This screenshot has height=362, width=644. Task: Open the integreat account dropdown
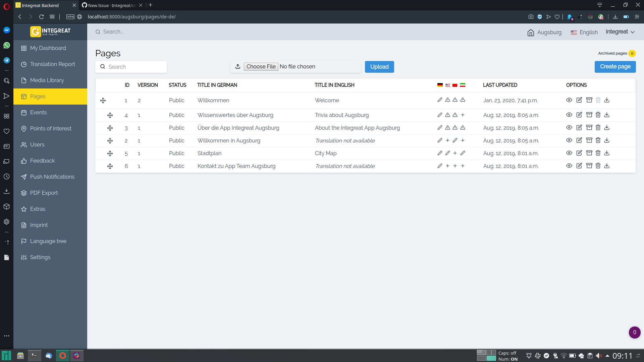click(x=620, y=32)
